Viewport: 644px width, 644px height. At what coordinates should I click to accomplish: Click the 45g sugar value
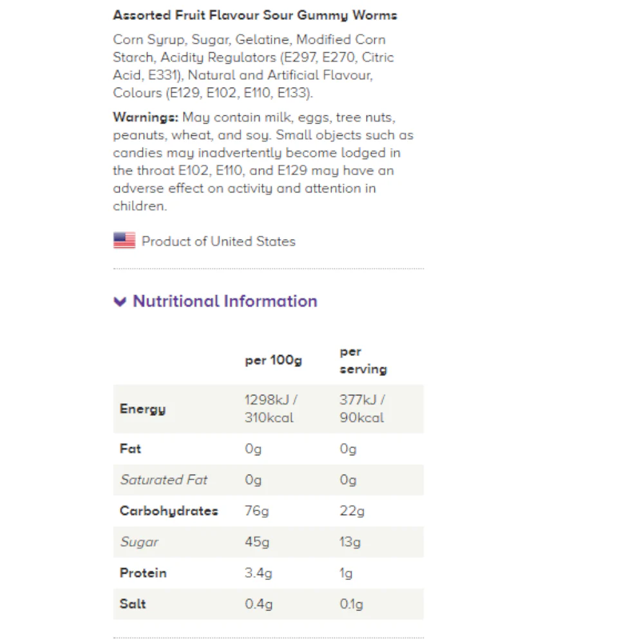coord(257,542)
